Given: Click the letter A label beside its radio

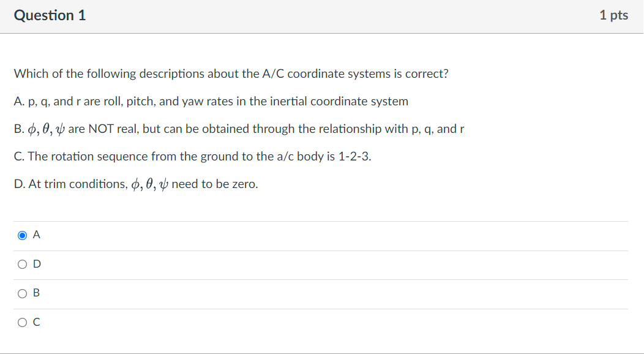Looking at the screenshot, I should [36, 234].
